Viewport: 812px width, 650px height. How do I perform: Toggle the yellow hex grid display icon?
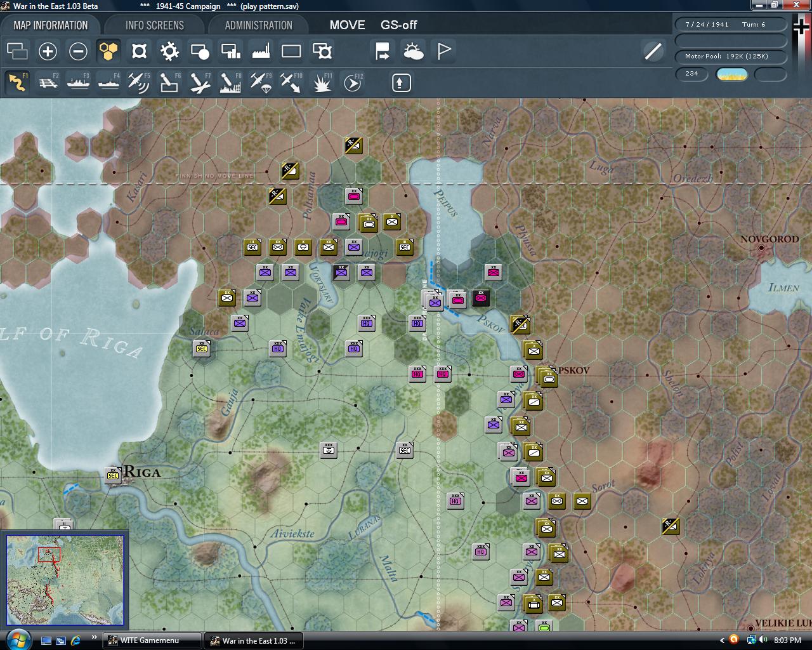[x=108, y=51]
